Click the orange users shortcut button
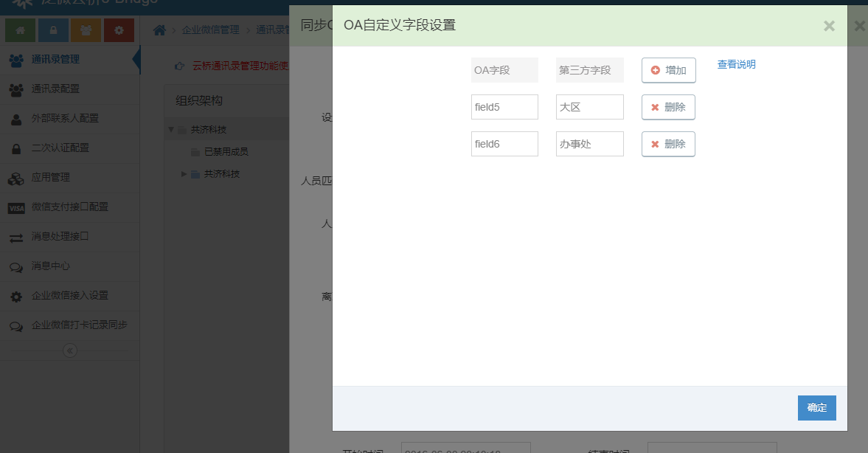868x453 pixels. coord(86,30)
